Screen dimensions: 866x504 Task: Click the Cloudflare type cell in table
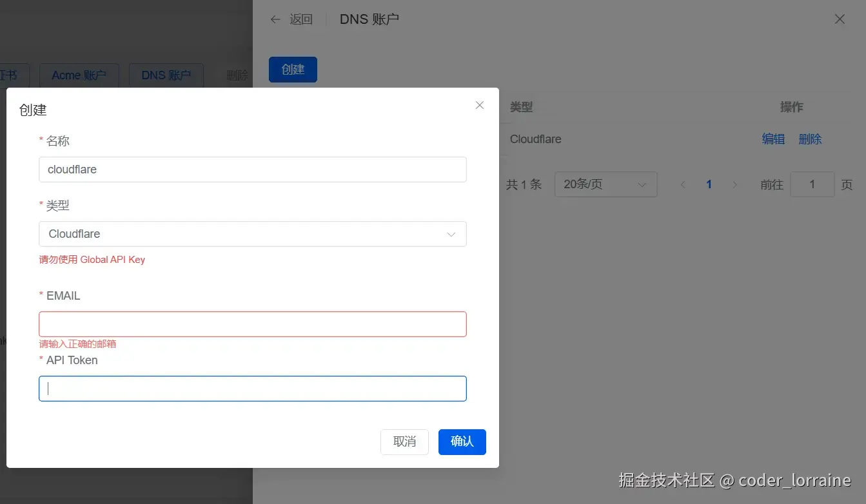(x=535, y=139)
